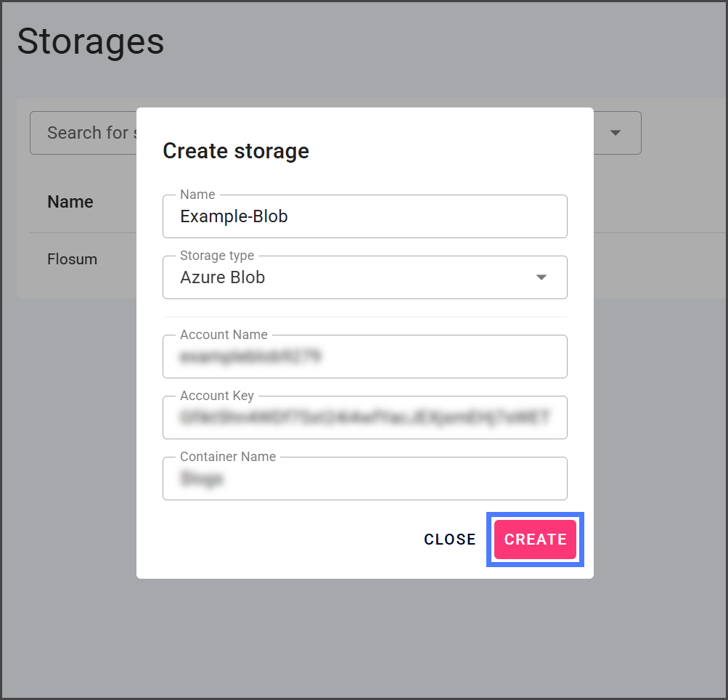Click the Storages page heading

click(91, 41)
